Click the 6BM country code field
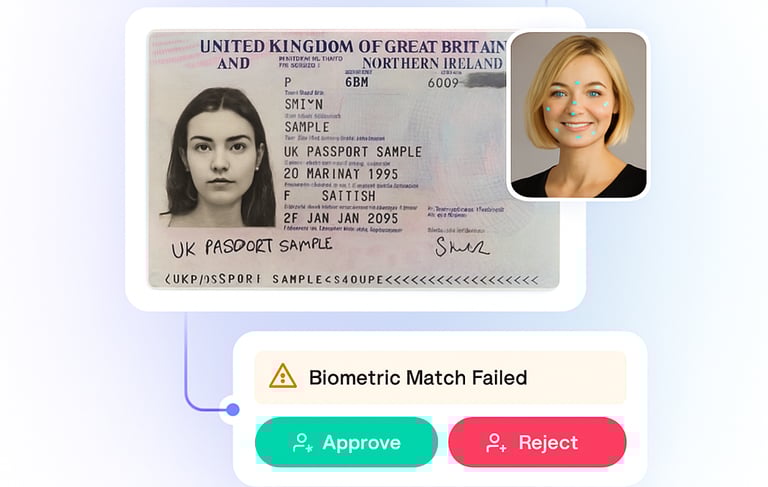This screenshot has width=768, height=487. click(357, 82)
